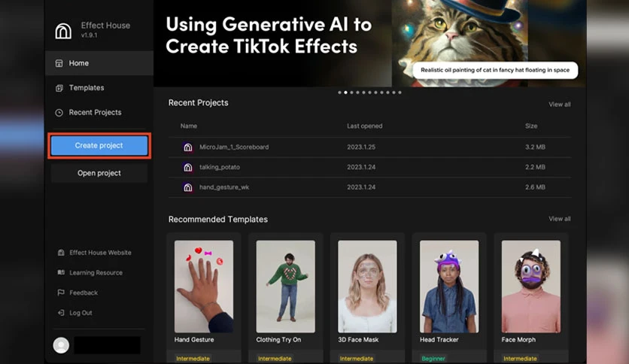Click the Last opened column header
The height and width of the screenshot is (364, 629).
365,126
